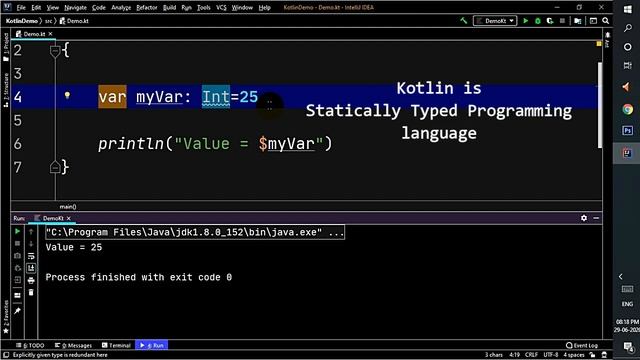Open the VCS menu
The width and height of the screenshot is (640, 360).
221,7
